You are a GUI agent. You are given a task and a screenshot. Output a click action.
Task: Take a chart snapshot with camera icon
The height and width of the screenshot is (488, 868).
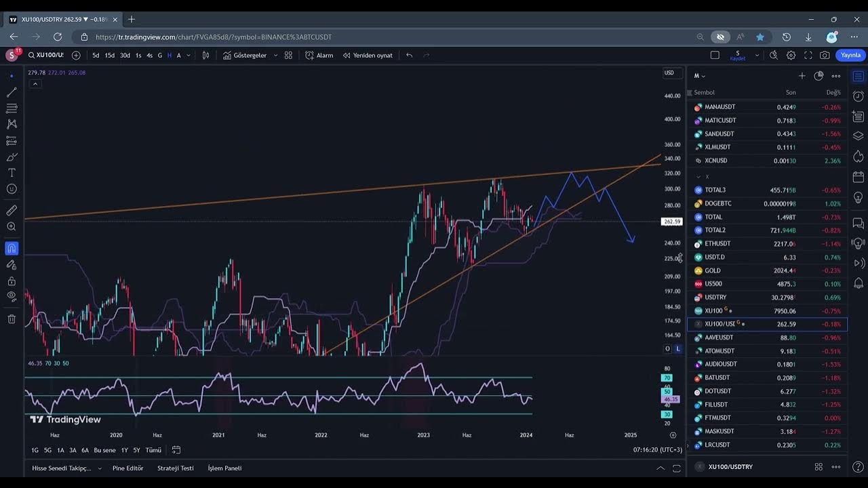(x=825, y=56)
